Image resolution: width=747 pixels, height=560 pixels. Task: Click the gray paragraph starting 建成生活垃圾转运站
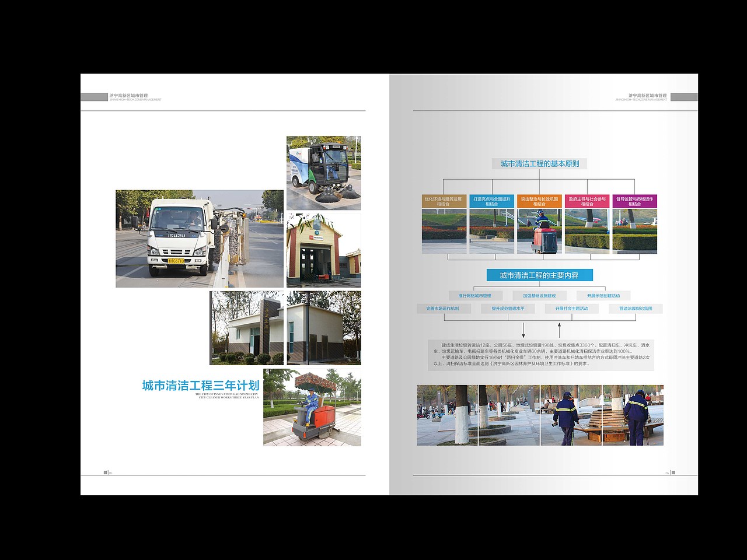[541, 355]
